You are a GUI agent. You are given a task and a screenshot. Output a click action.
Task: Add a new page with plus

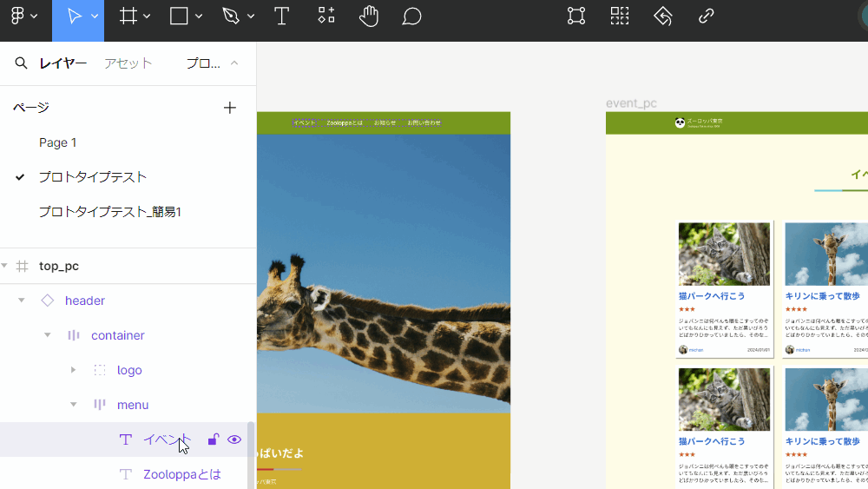(230, 108)
